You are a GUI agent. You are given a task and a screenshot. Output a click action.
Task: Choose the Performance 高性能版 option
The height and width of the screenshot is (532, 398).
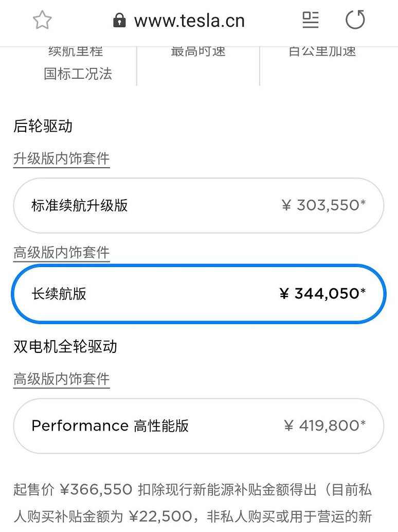tap(198, 426)
